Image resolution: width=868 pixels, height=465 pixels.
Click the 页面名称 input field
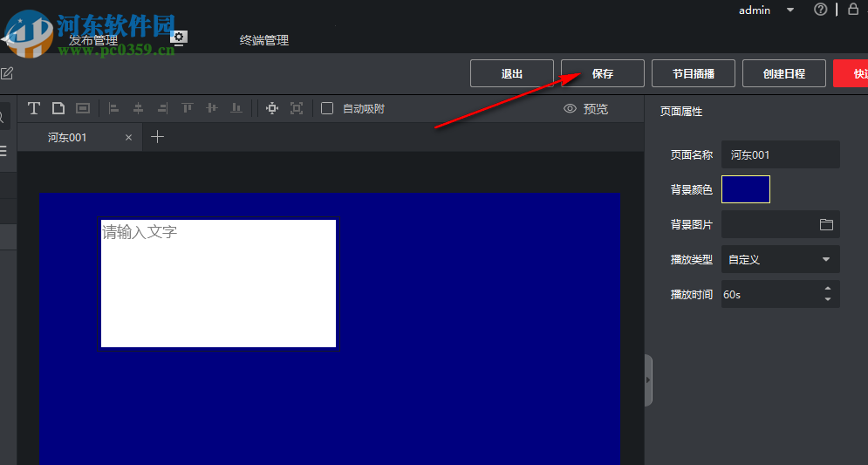click(x=781, y=154)
